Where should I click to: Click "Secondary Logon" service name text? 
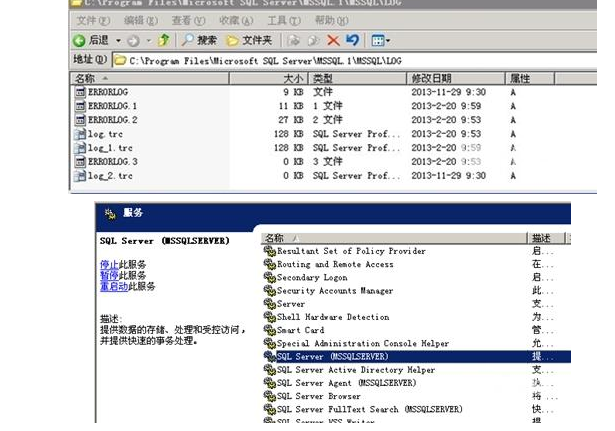(312, 278)
